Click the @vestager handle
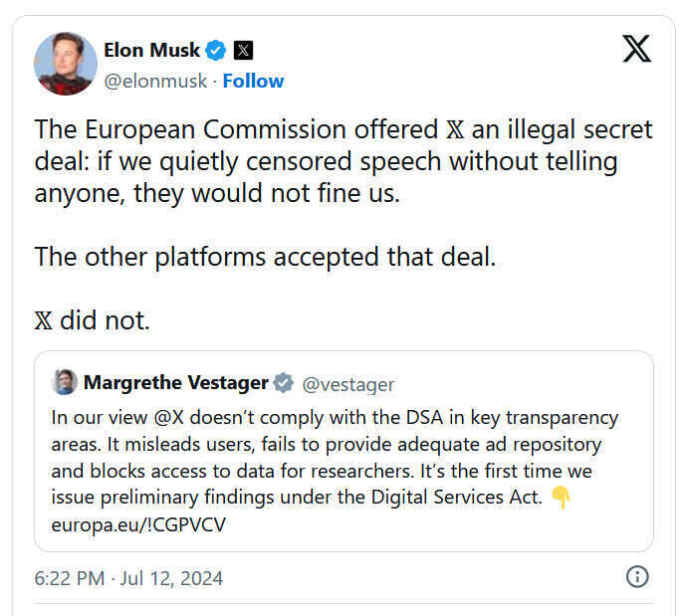Image resolution: width=688 pixels, height=616 pixels. 347,384
